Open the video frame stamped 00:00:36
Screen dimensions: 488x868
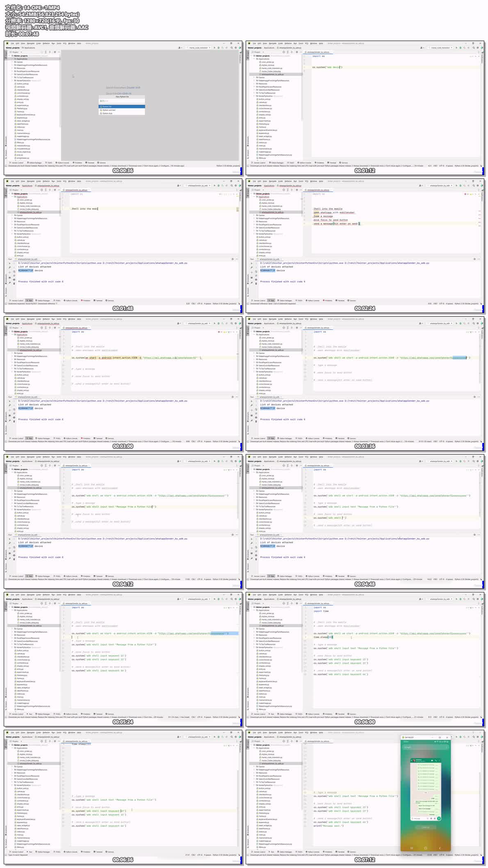click(123, 108)
